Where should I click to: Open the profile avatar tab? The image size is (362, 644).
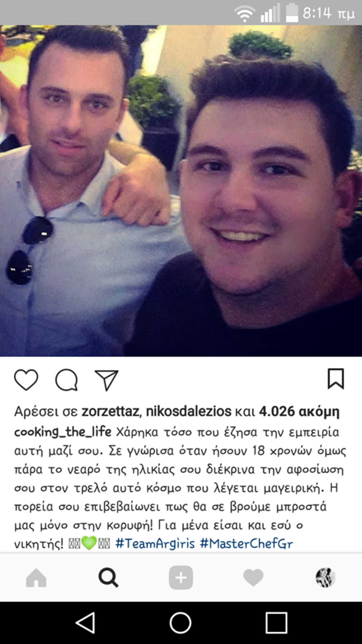pos(325,577)
